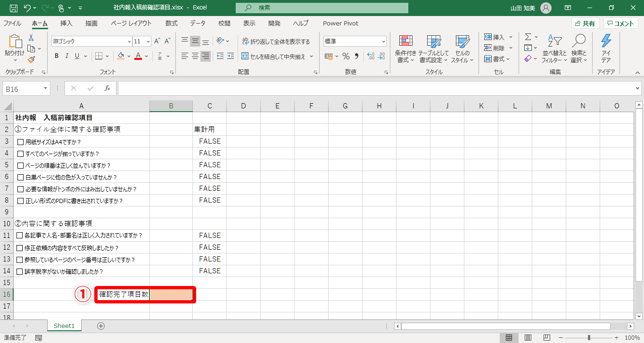Launch the アイデア ideas pane
The image size is (644, 343).
pos(606,49)
